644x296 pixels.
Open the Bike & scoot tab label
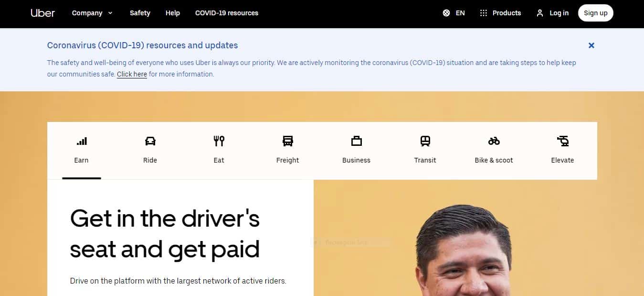494,160
